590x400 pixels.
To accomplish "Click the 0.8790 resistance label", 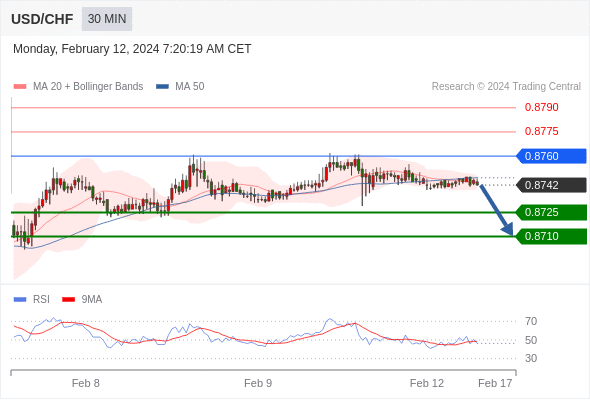I will coord(541,107).
